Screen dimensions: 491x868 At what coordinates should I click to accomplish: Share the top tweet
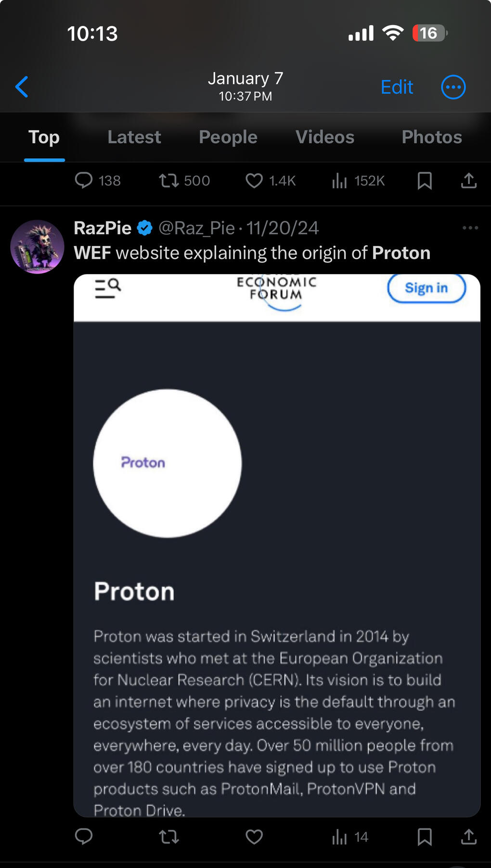point(468,181)
